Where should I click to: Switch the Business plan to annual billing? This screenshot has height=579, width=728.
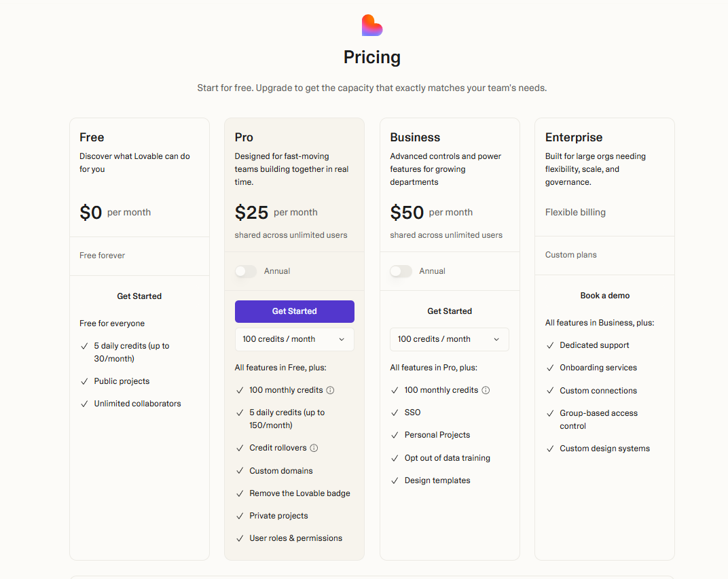(x=401, y=270)
